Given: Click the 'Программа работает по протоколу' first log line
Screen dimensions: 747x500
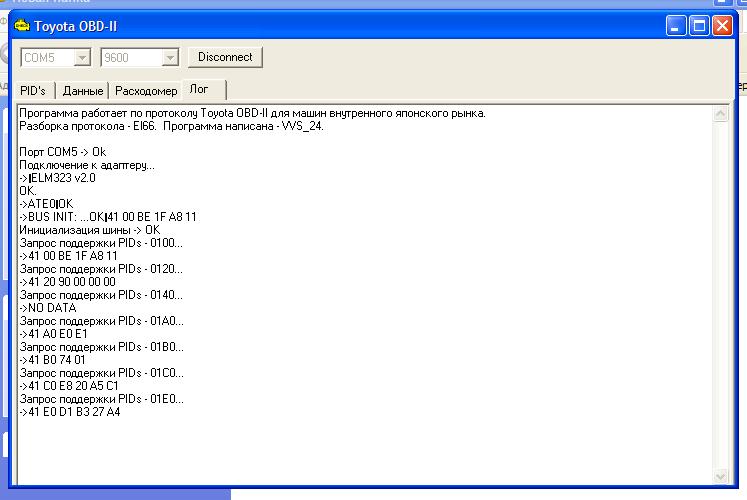Looking at the screenshot, I should [x=252, y=113].
